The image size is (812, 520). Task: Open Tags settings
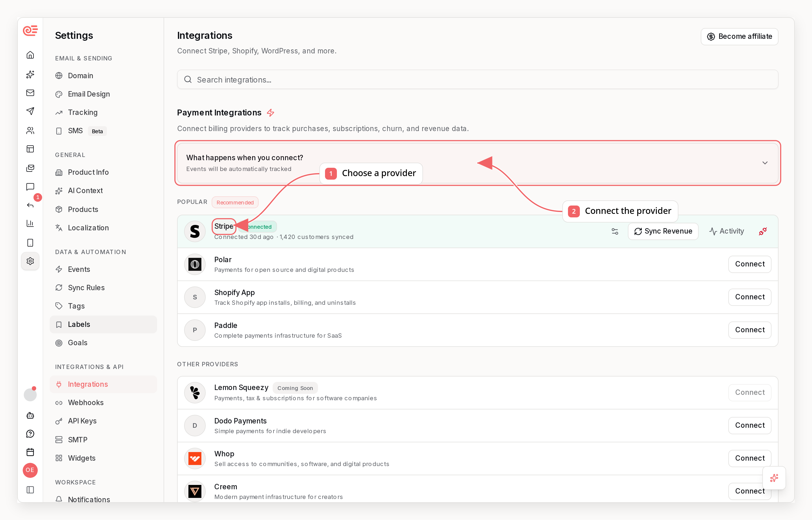(103, 306)
